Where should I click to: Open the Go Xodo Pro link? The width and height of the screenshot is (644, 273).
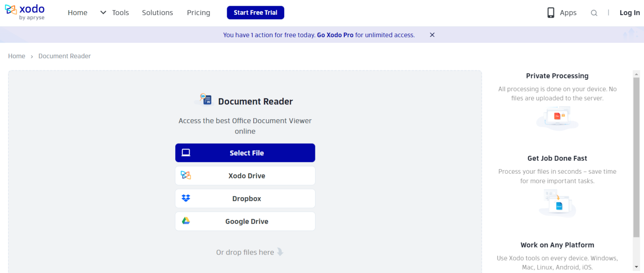[x=335, y=35]
